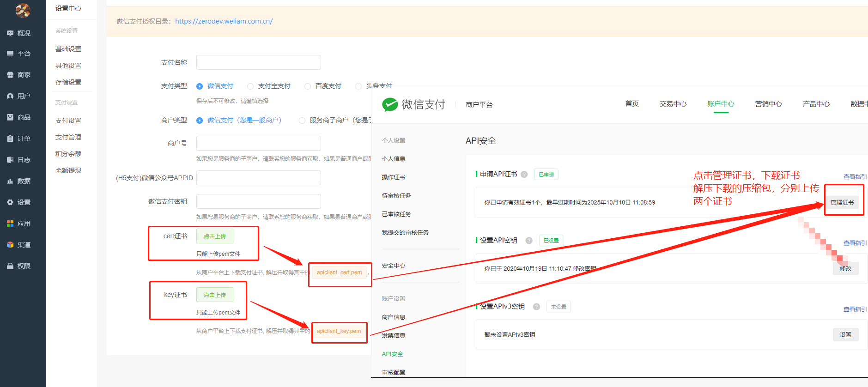Switch to 营销中心 tab
Viewport: 868px width, 387px height.
point(768,104)
